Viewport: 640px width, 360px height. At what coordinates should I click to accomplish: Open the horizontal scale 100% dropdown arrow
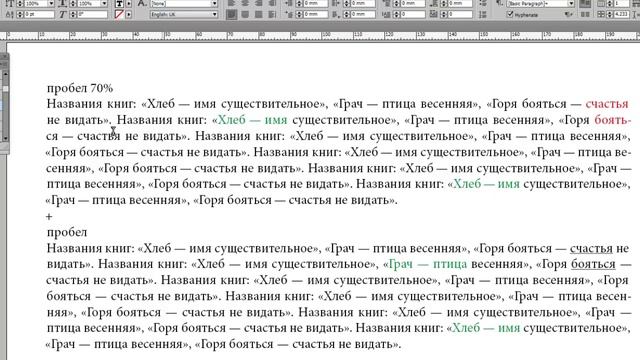104,4
